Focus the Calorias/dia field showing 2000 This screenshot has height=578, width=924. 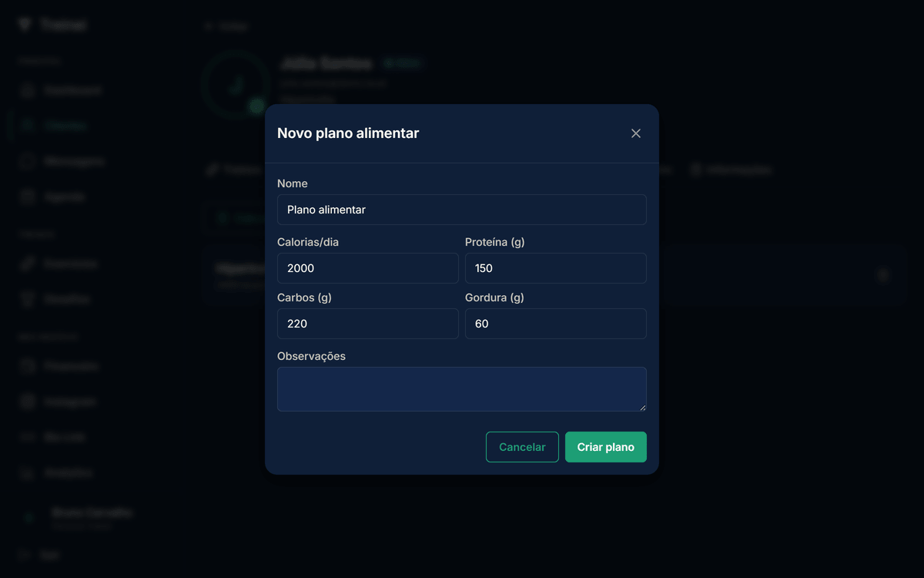[368, 268]
